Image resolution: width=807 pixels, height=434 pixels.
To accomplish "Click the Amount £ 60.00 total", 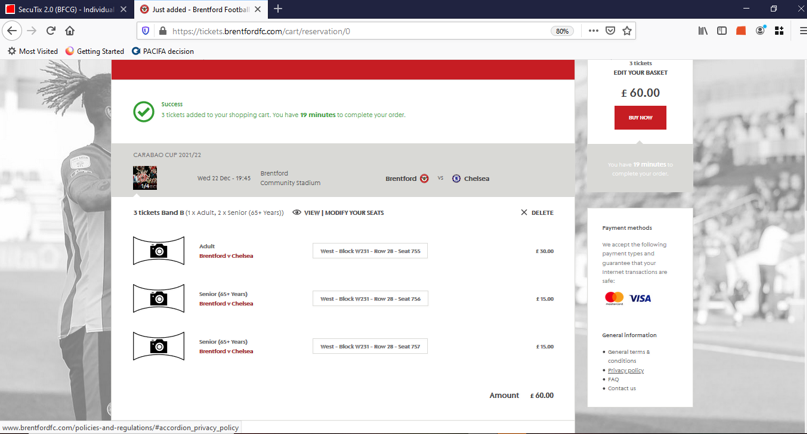I will 521,395.
